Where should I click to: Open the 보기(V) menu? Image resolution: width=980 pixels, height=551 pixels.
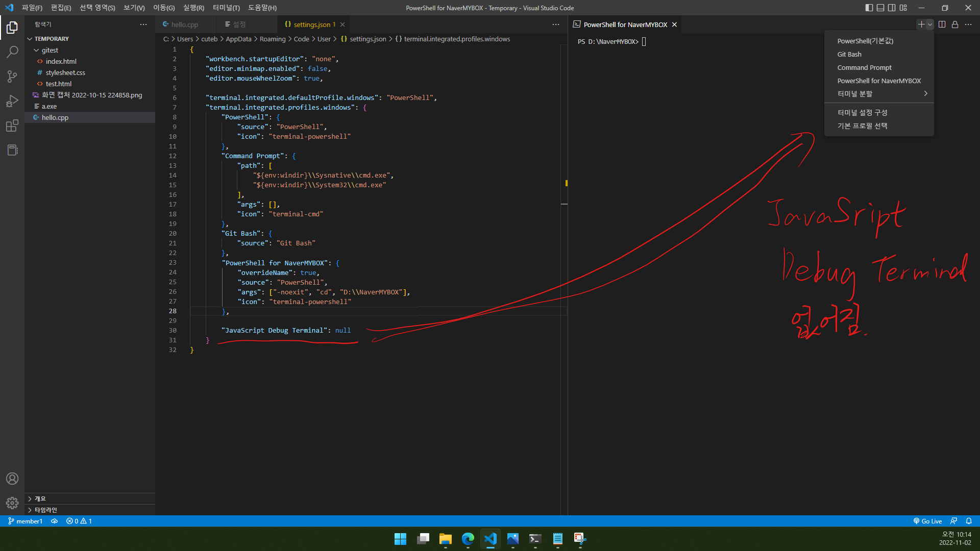[134, 8]
